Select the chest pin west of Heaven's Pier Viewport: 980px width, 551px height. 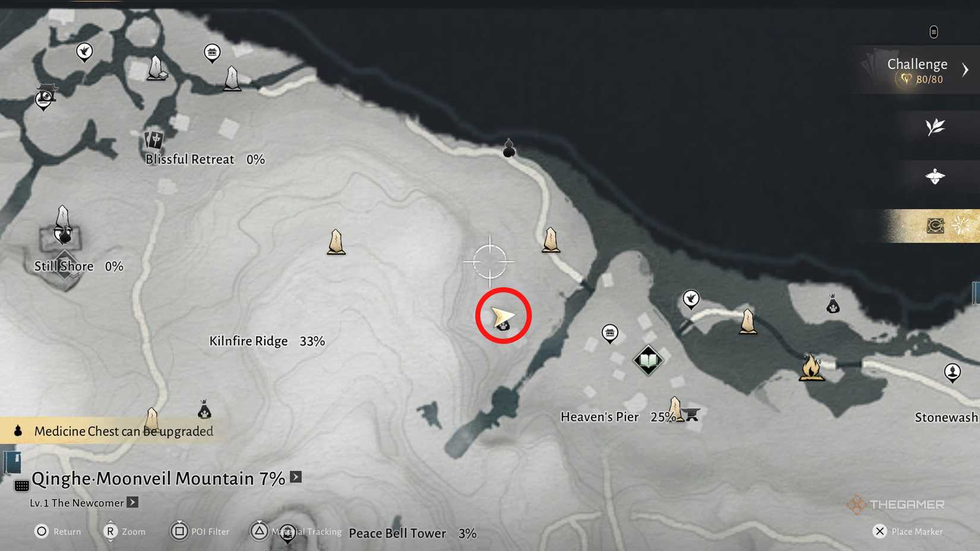610,334
